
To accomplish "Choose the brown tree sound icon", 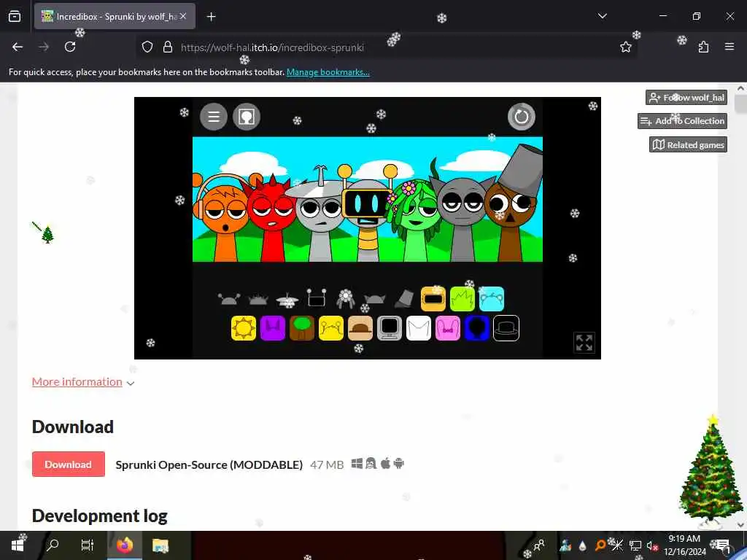I will (301, 328).
